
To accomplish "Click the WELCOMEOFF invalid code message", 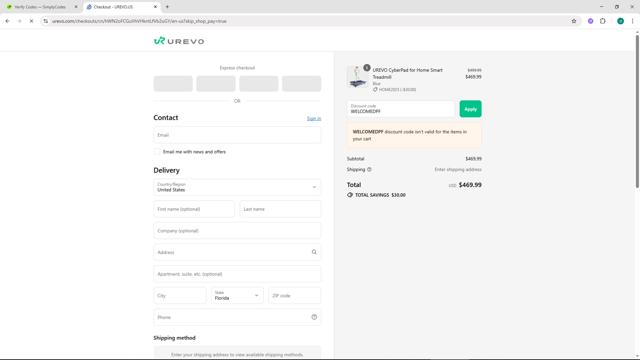I will click(x=414, y=135).
